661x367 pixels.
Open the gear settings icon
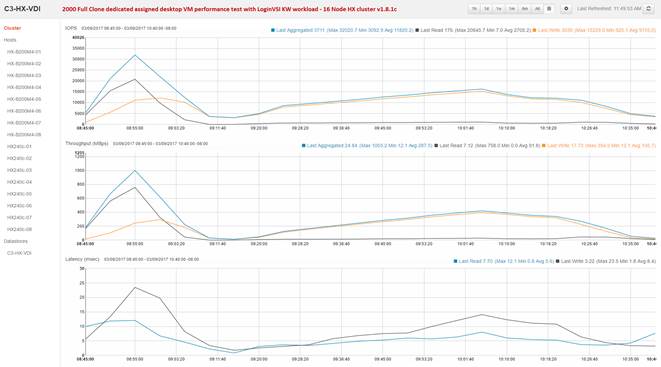pyautogui.click(x=566, y=8)
